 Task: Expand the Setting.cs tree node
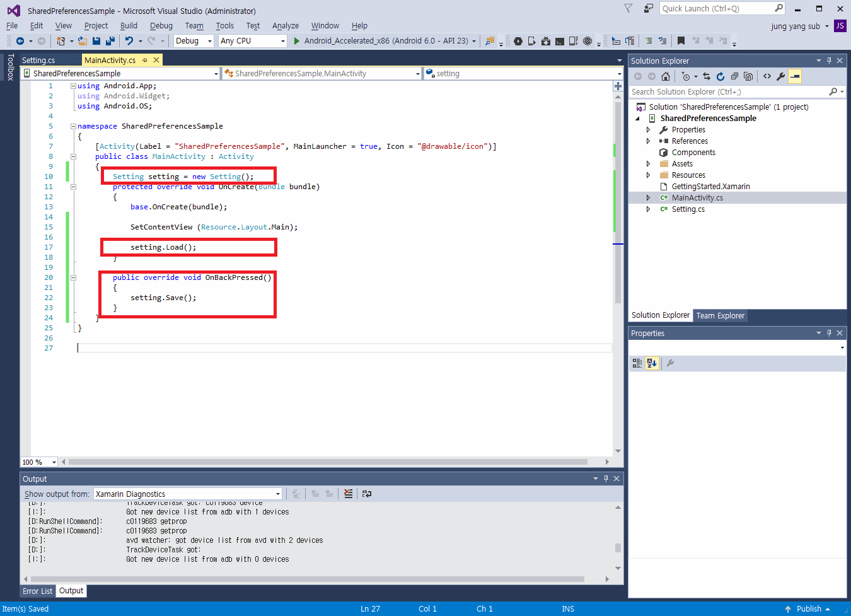coord(648,209)
